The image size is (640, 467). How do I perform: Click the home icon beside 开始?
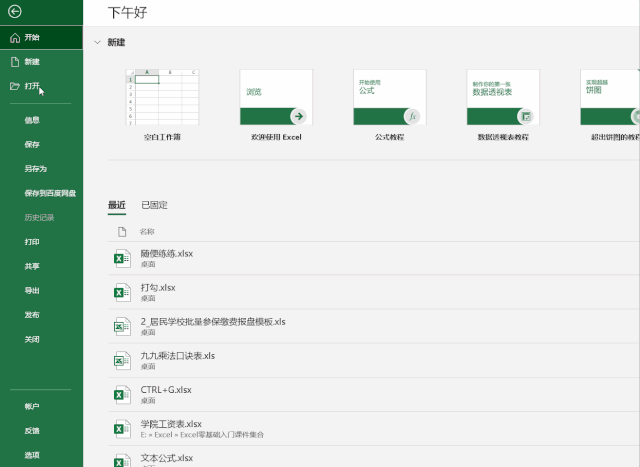[x=15, y=38]
